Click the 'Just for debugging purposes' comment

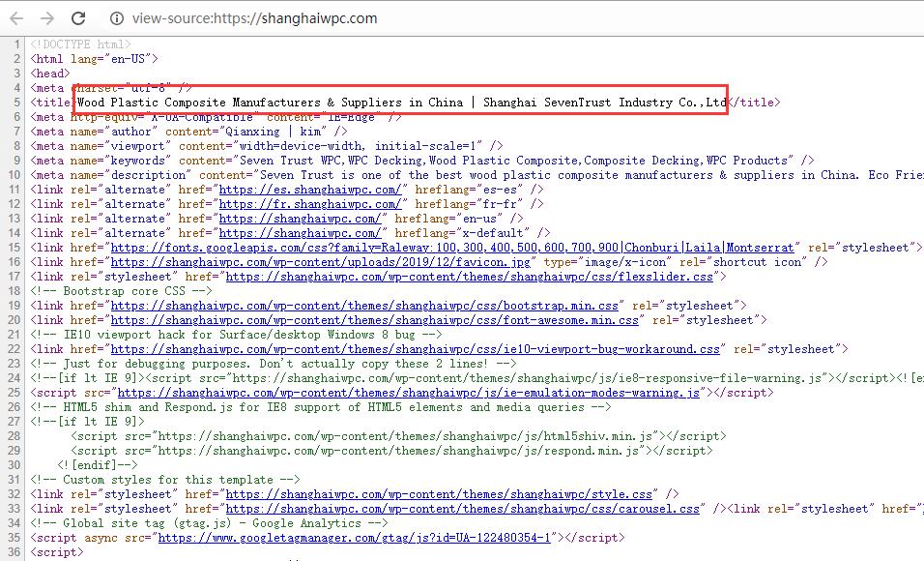(x=274, y=364)
